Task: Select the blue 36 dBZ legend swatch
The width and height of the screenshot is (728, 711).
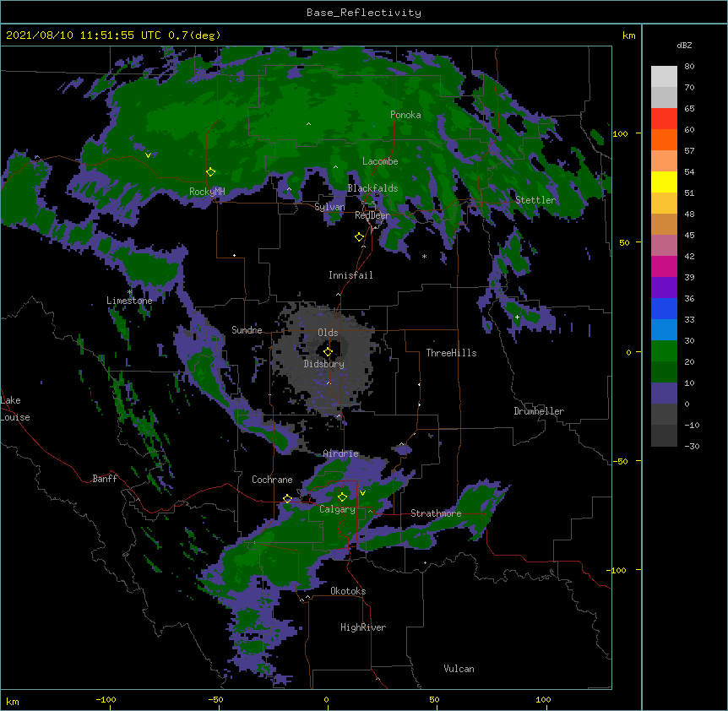Action: (x=664, y=308)
